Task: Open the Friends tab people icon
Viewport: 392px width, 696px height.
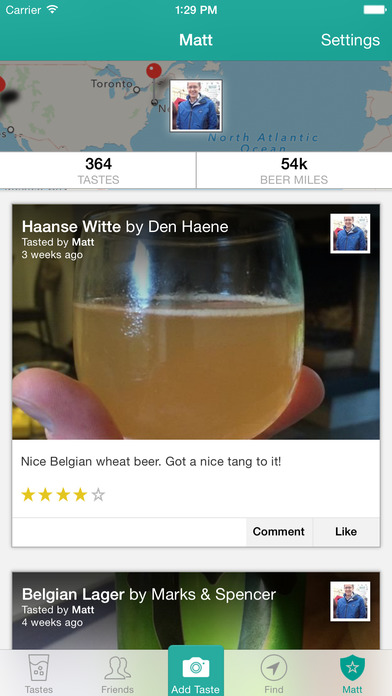Action: click(x=117, y=668)
